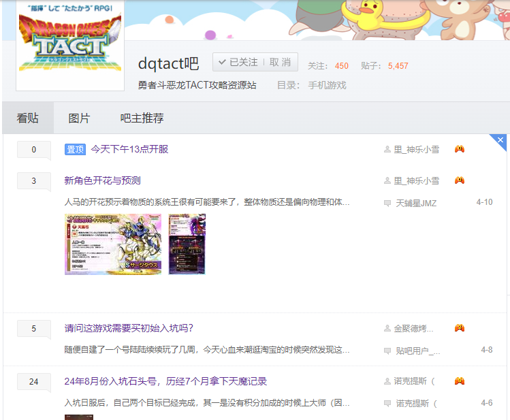
Task: Click the Dragon Quest Tact forum logo
Action: click(70, 45)
